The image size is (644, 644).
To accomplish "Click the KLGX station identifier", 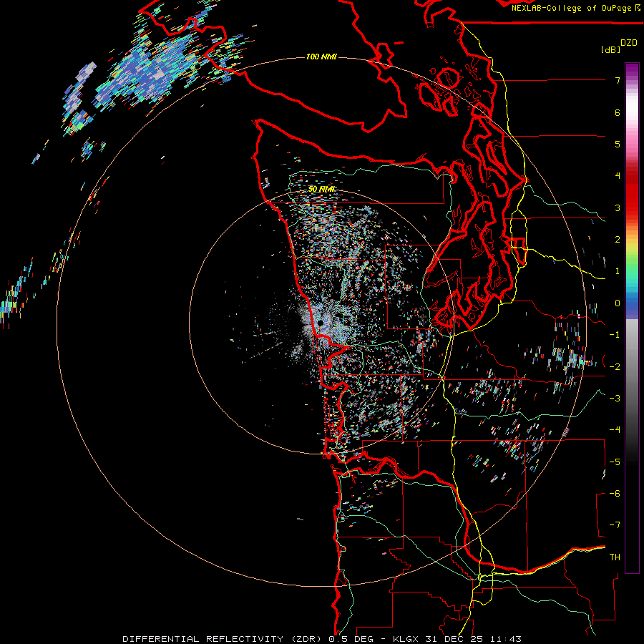I will click(x=406, y=639).
